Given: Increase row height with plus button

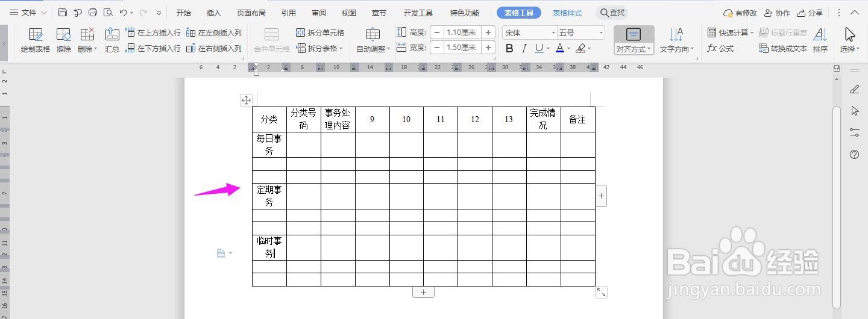Looking at the screenshot, I should click(488, 33).
